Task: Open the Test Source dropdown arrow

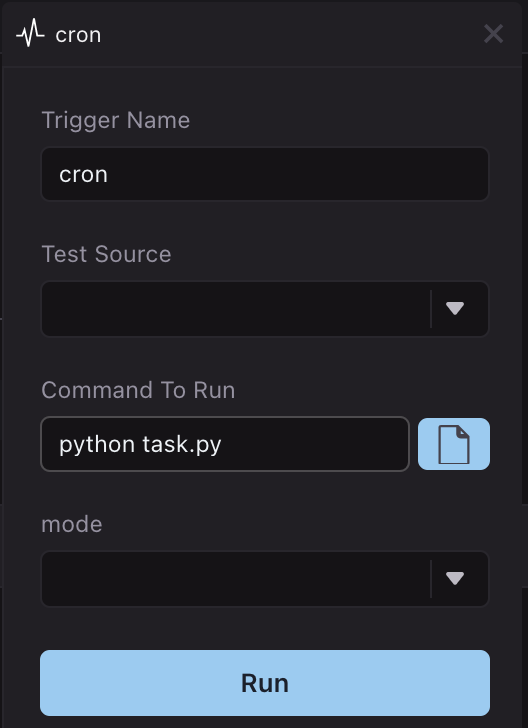Action: pyautogui.click(x=455, y=308)
